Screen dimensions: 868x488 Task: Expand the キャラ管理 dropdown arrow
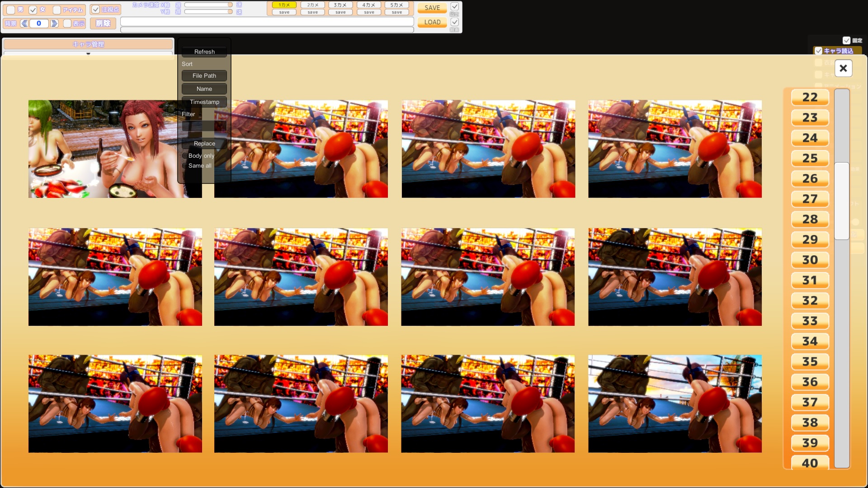[88, 54]
